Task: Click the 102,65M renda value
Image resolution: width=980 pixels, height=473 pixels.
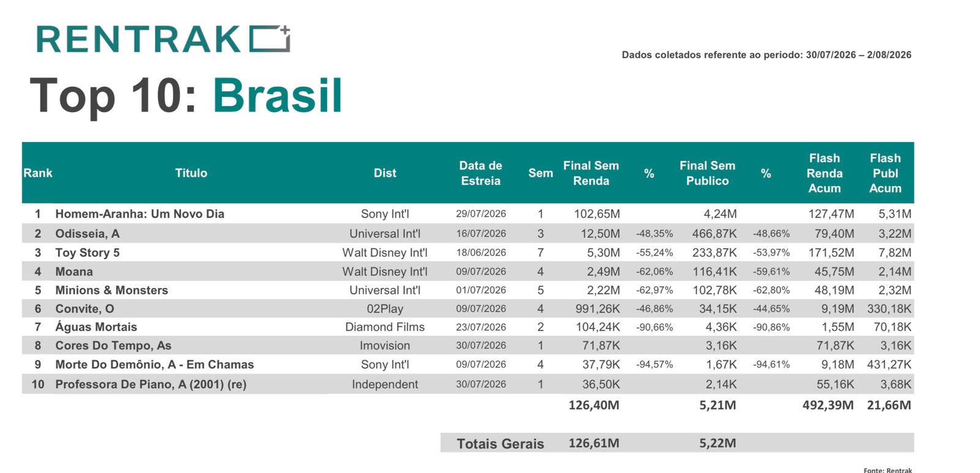Action: coord(597,214)
